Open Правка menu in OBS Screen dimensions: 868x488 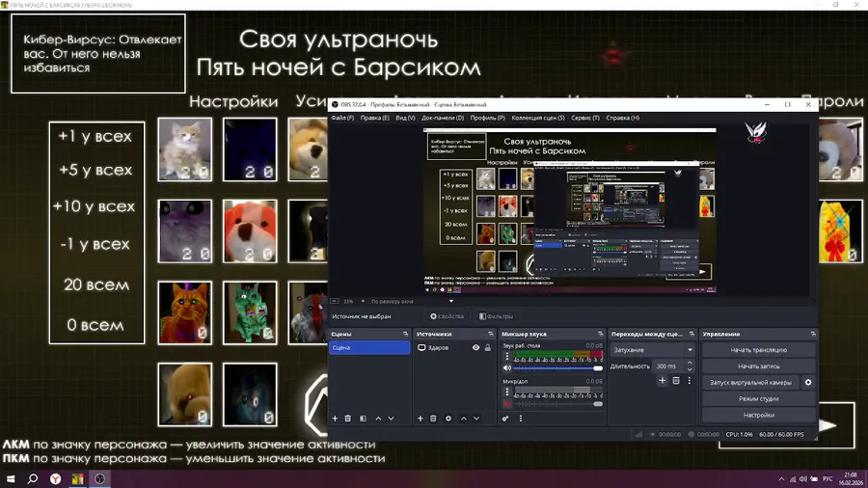pos(375,118)
